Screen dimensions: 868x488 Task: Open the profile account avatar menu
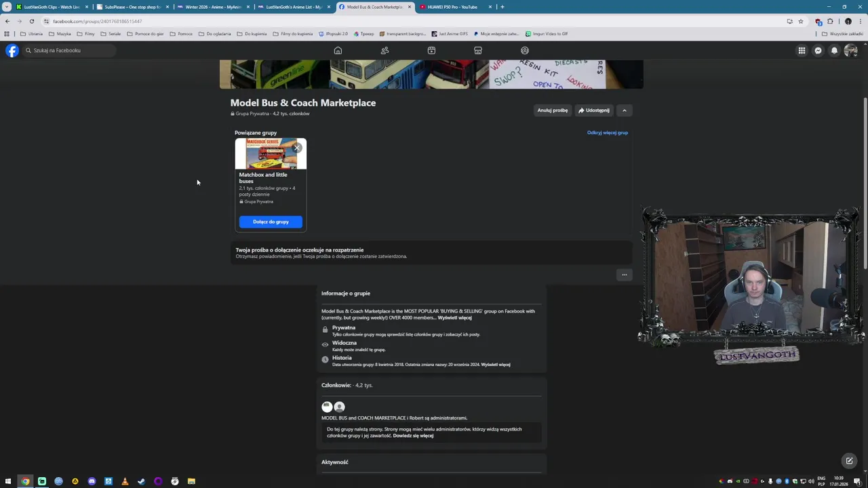click(850, 50)
